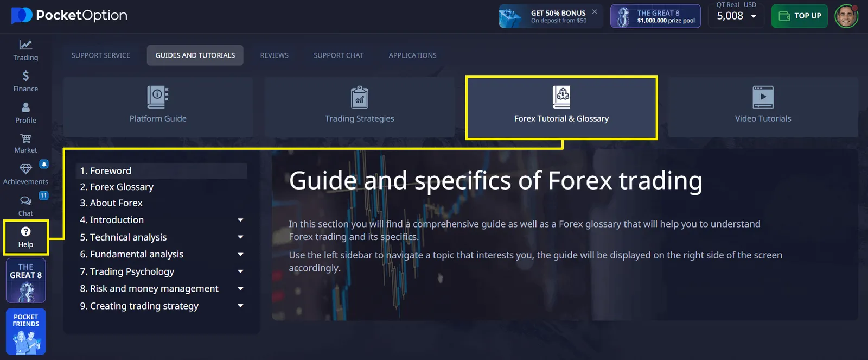
Task: Go to Profile in sidebar
Action: [25, 112]
